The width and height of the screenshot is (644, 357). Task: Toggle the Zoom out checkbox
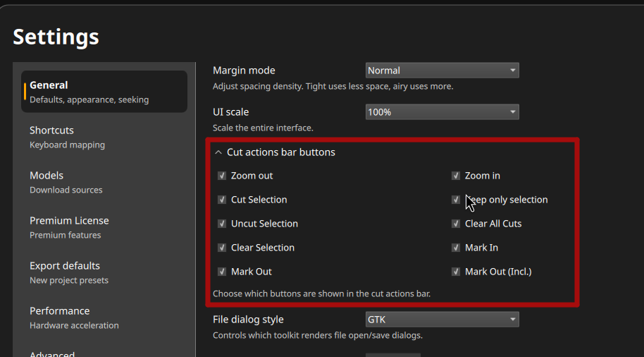pos(222,176)
